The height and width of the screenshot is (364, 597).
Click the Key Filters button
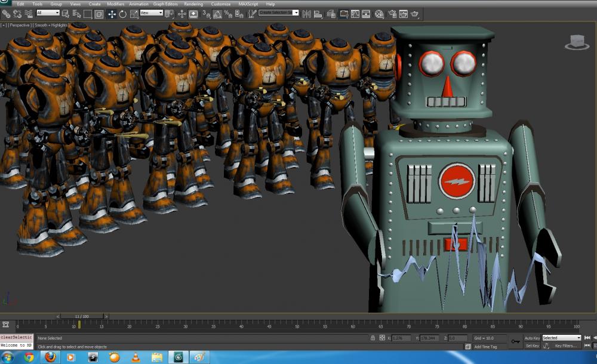[x=566, y=346]
